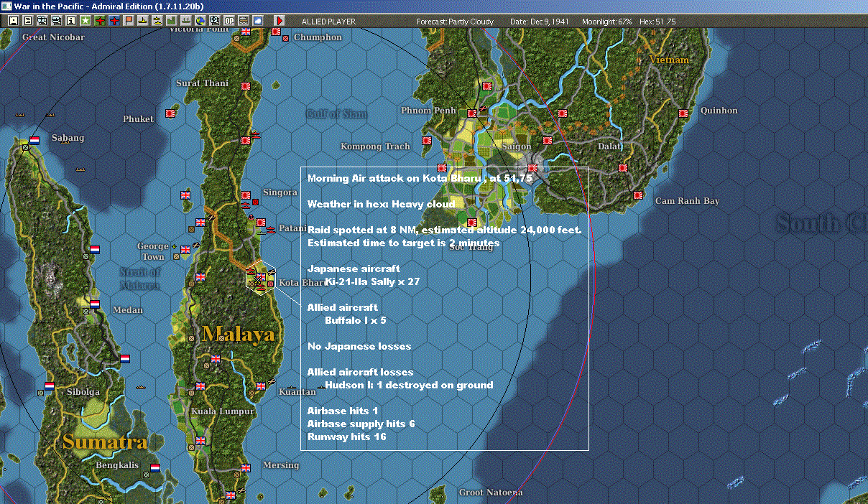Select the Japanese flag at Quinhon
868x504 pixels.
[x=683, y=113]
